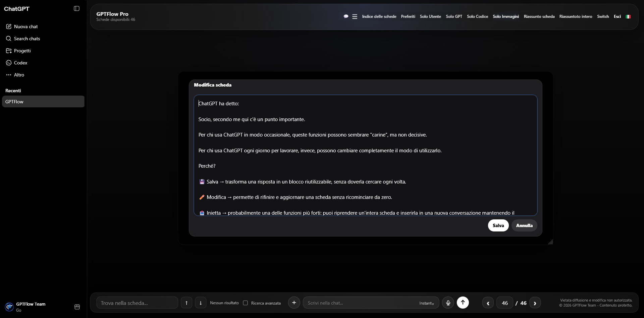
Task: Click Riassuntoto intero
Action: 576,16
